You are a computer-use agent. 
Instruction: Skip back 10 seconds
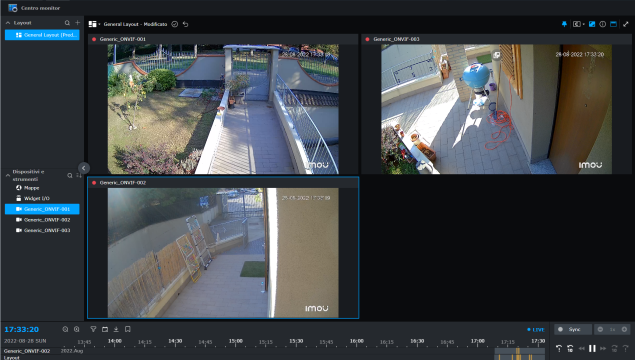click(570, 348)
